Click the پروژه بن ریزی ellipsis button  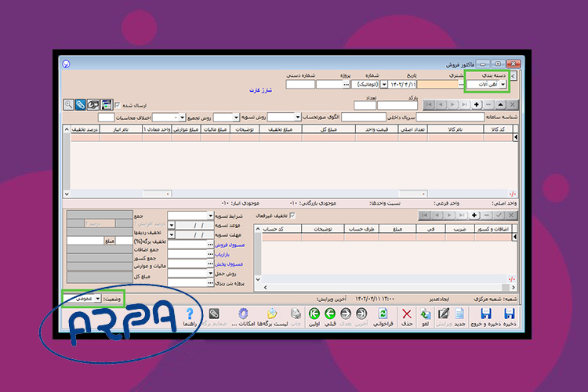tap(210, 283)
